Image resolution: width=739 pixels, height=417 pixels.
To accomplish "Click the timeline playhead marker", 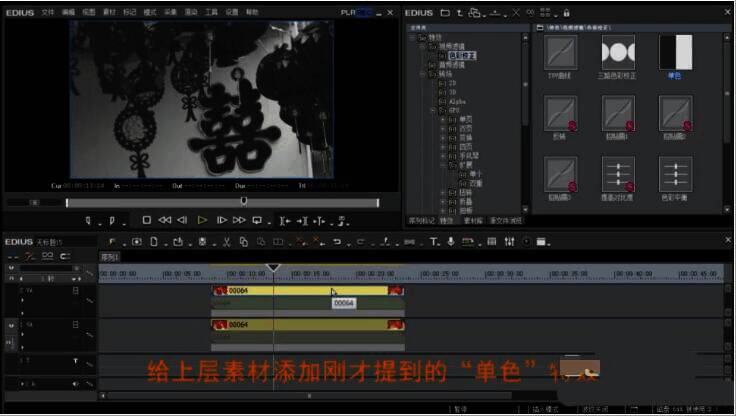I will pos(273,268).
